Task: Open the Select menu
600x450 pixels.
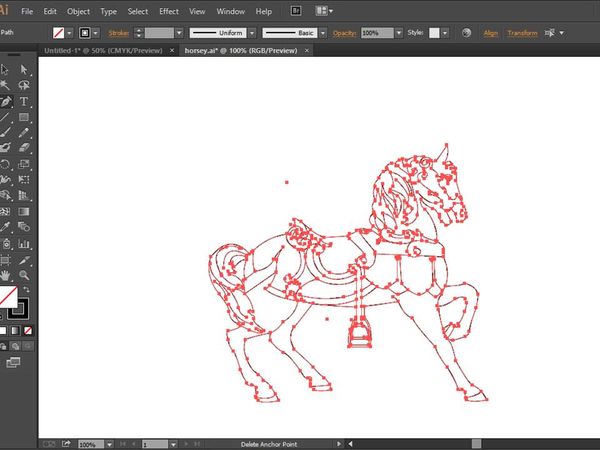Action: point(138,11)
